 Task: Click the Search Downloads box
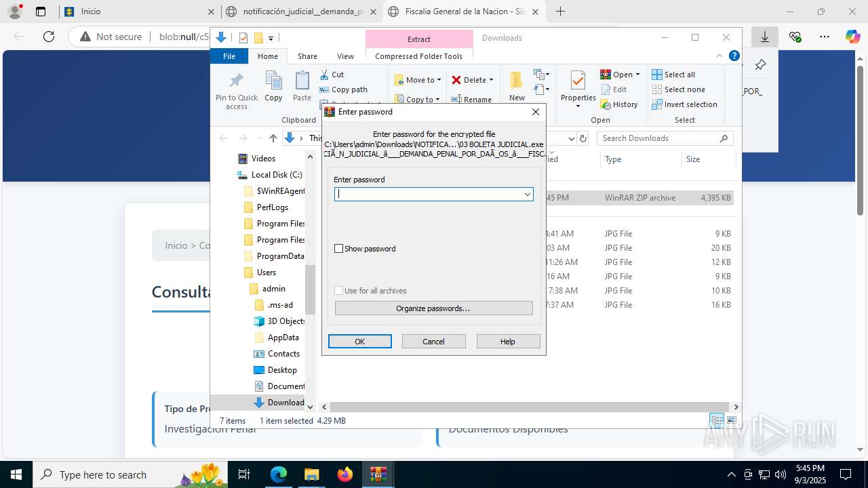tap(665, 138)
